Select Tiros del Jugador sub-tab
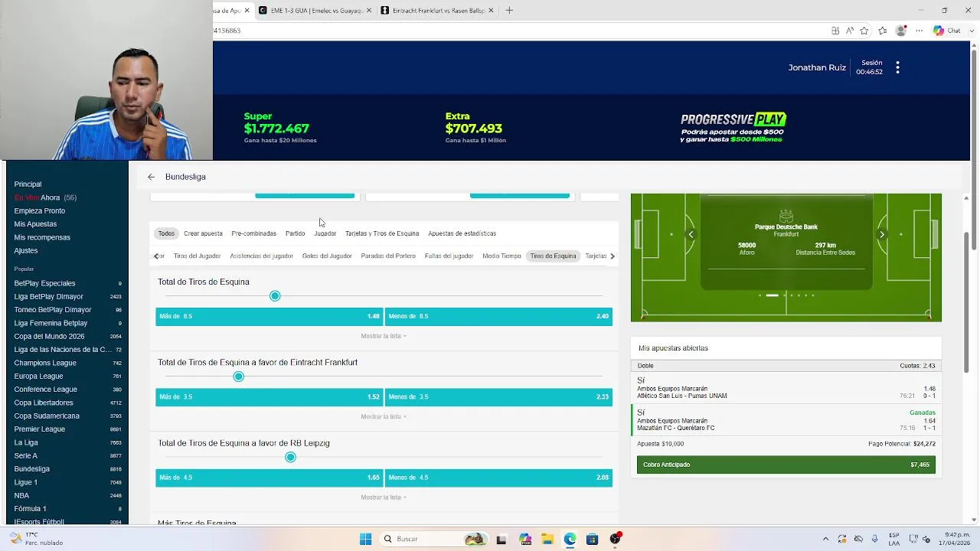The image size is (980, 551). coord(197,256)
